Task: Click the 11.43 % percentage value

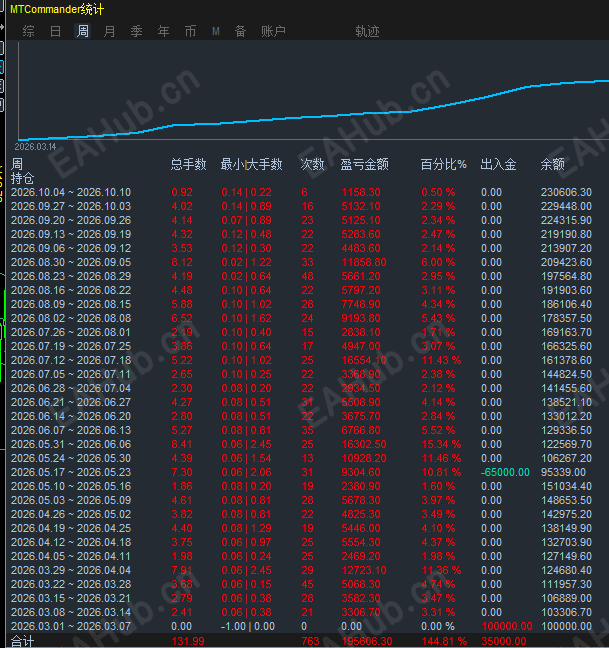Action: [x=441, y=360]
